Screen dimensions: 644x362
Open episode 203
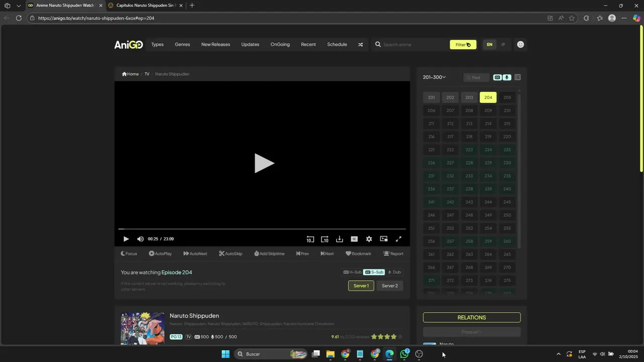click(x=469, y=98)
